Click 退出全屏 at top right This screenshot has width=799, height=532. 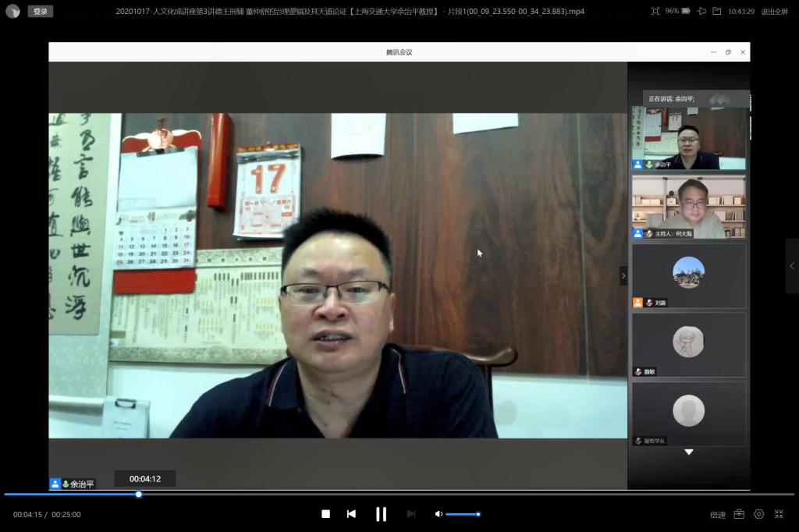click(x=774, y=12)
